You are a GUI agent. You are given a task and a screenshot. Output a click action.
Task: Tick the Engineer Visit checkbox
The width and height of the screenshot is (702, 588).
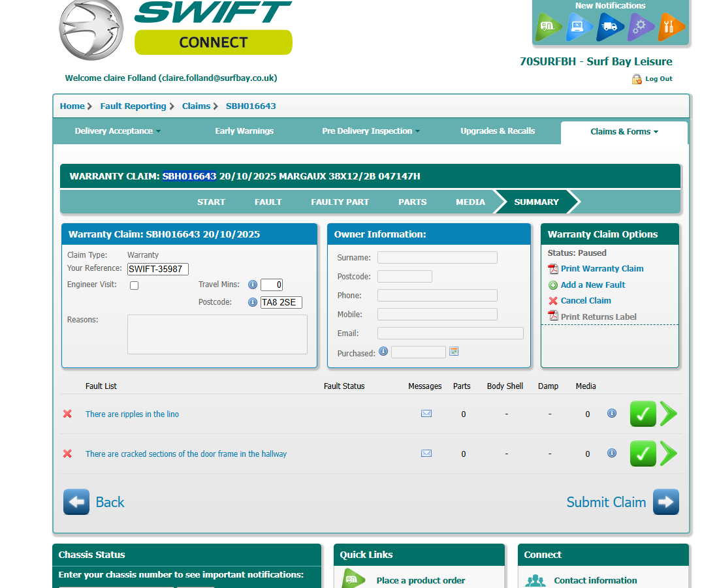(x=135, y=285)
